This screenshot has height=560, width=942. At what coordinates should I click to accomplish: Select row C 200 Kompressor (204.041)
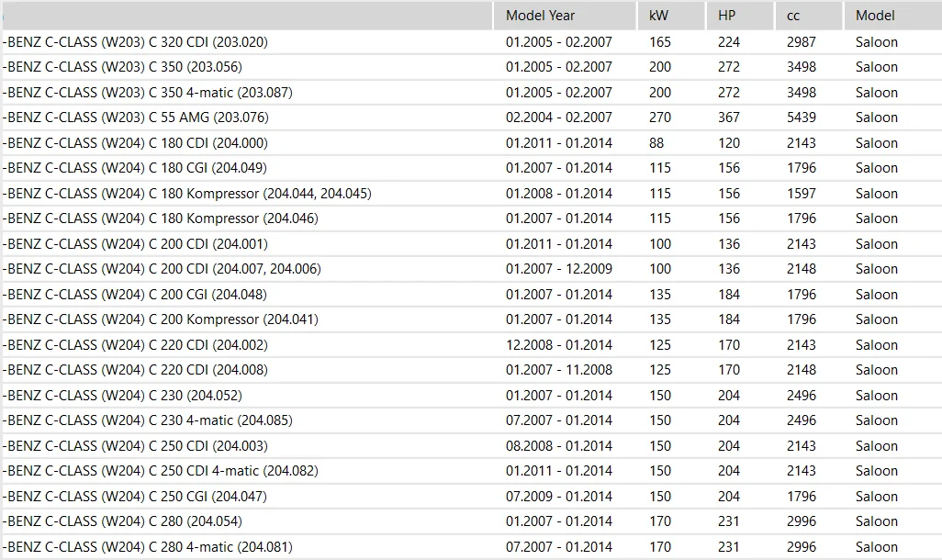pos(471,319)
